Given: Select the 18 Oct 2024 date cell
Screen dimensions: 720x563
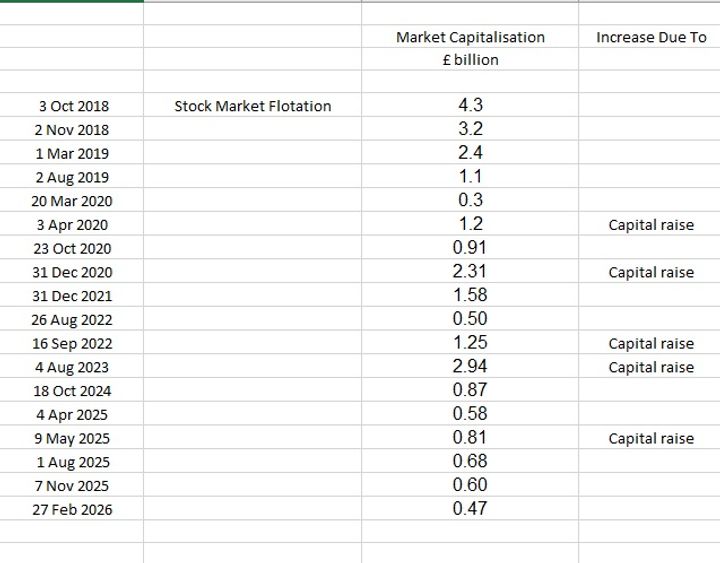Looking at the screenshot, I should tap(73, 391).
